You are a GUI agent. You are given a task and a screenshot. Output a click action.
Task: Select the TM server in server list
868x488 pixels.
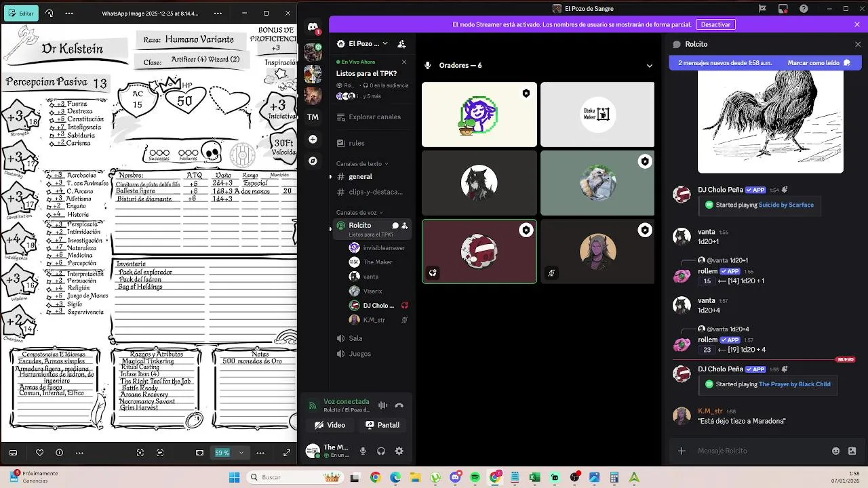tap(313, 117)
